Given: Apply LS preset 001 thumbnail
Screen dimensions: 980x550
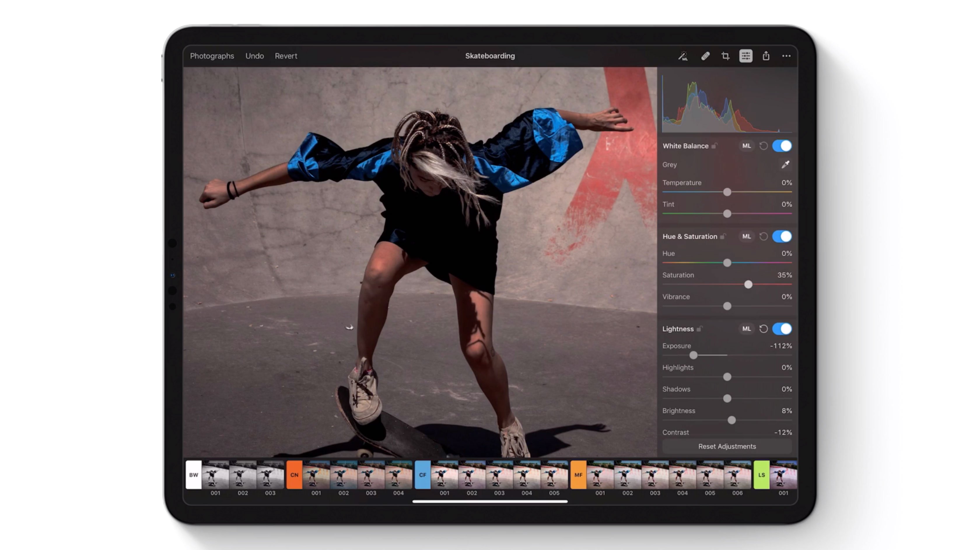Looking at the screenshot, I should [x=783, y=475].
